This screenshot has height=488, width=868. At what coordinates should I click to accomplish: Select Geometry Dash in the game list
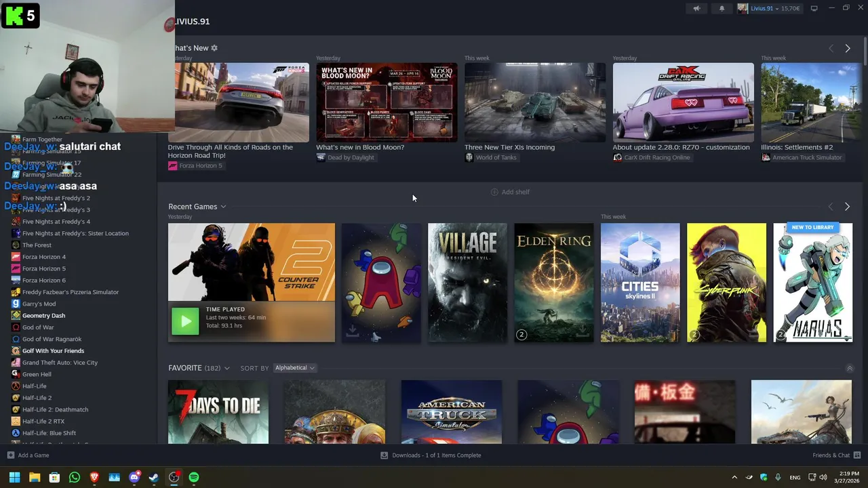tap(43, 315)
